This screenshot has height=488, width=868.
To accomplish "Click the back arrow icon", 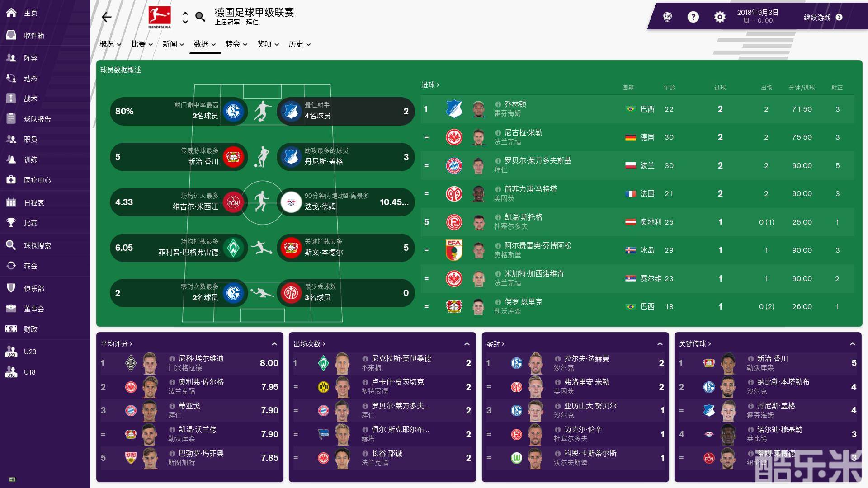I will pyautogui.click(x=107, y=17).
